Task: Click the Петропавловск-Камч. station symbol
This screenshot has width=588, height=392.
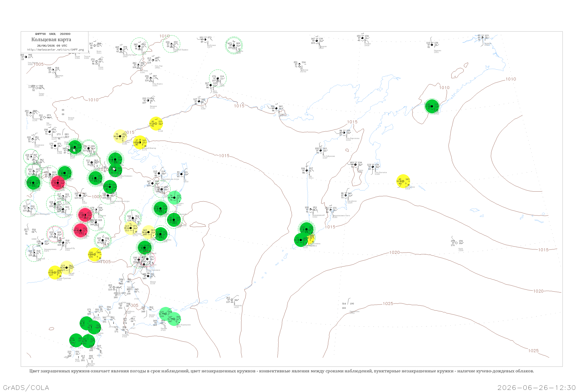Action: point(330,210)
